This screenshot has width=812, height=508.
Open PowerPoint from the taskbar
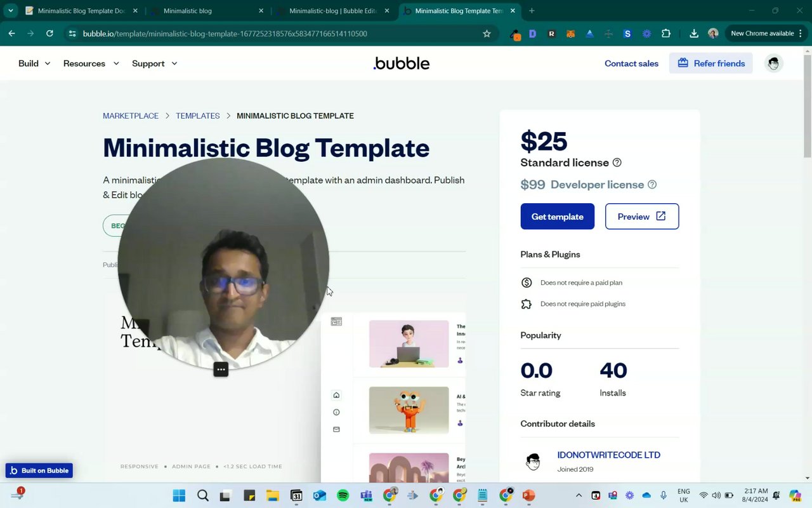tap(528, 495)
